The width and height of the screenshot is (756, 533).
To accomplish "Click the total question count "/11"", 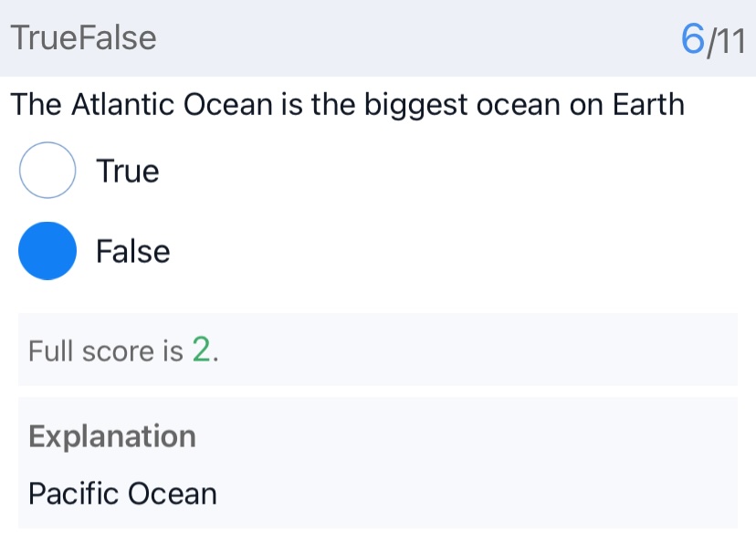I will [x=727, y=40].
